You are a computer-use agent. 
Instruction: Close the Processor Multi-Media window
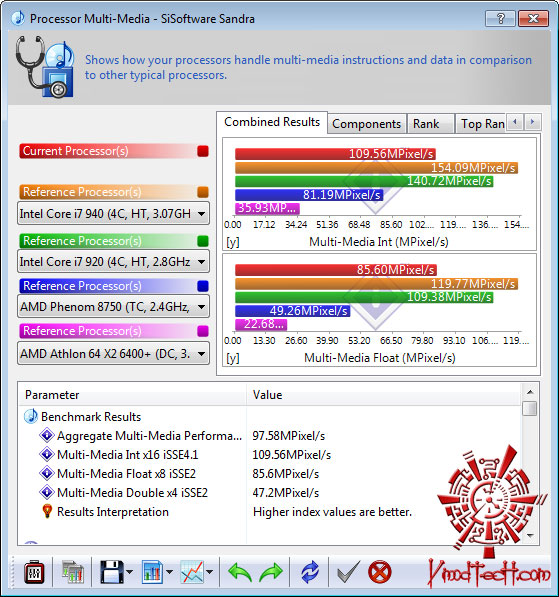(533, 18)
